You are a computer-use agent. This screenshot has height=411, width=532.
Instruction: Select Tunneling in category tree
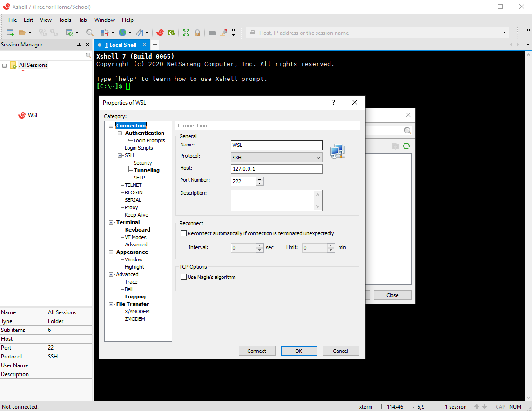coord(147,171)
